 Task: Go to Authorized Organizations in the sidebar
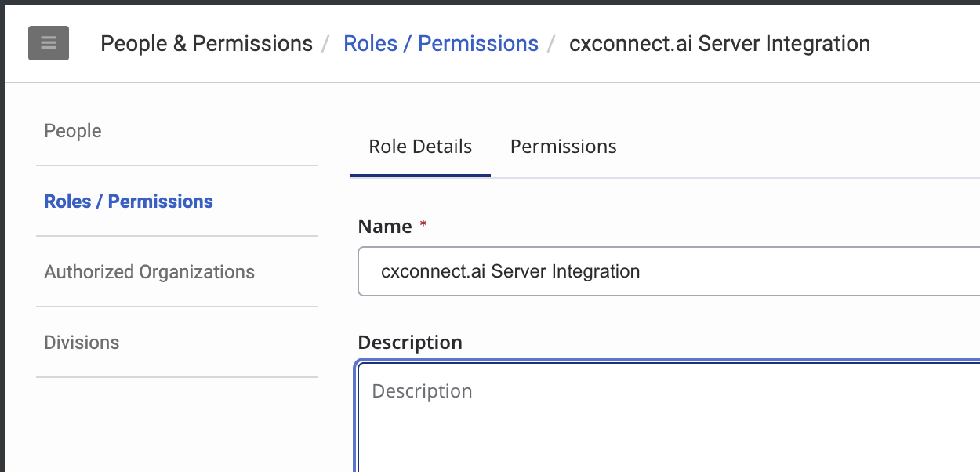click(149, 272)
